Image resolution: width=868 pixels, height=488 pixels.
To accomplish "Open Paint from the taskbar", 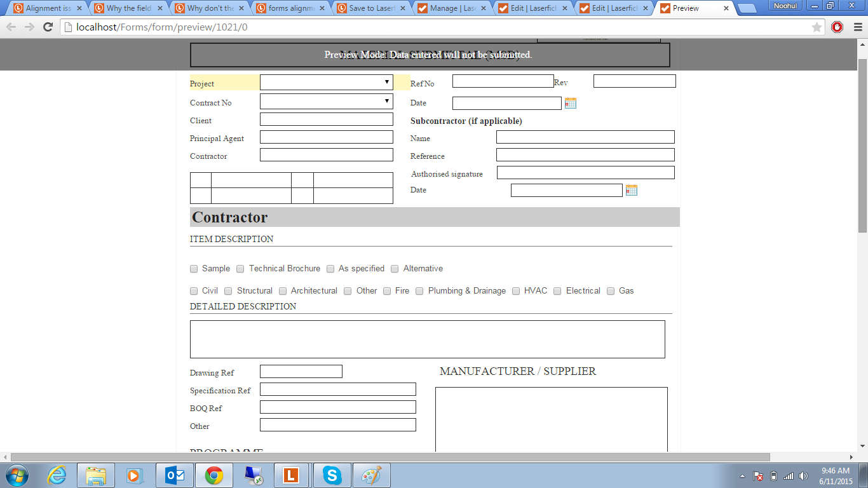I will point(371,475).
